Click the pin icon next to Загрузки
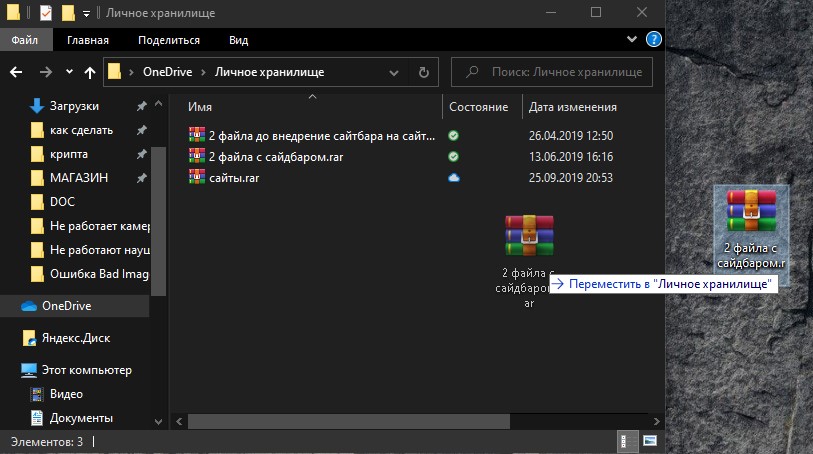The image size is (813, 454). pyautogui.click(x=142, y=106)
